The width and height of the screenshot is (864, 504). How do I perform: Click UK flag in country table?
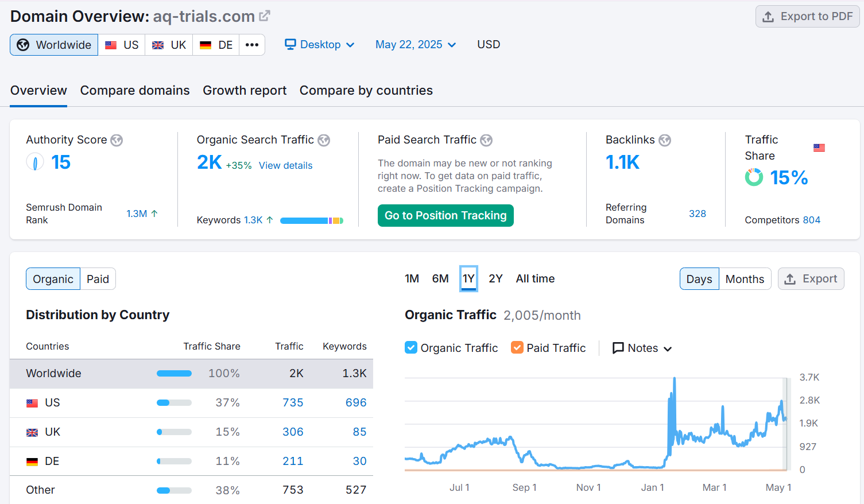32,432
